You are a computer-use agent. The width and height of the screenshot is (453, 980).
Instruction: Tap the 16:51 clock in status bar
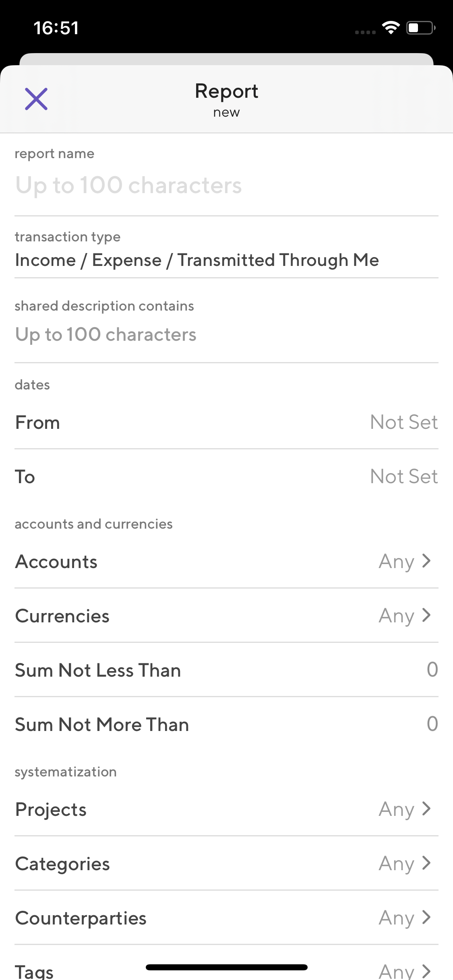tap(56, 28)
